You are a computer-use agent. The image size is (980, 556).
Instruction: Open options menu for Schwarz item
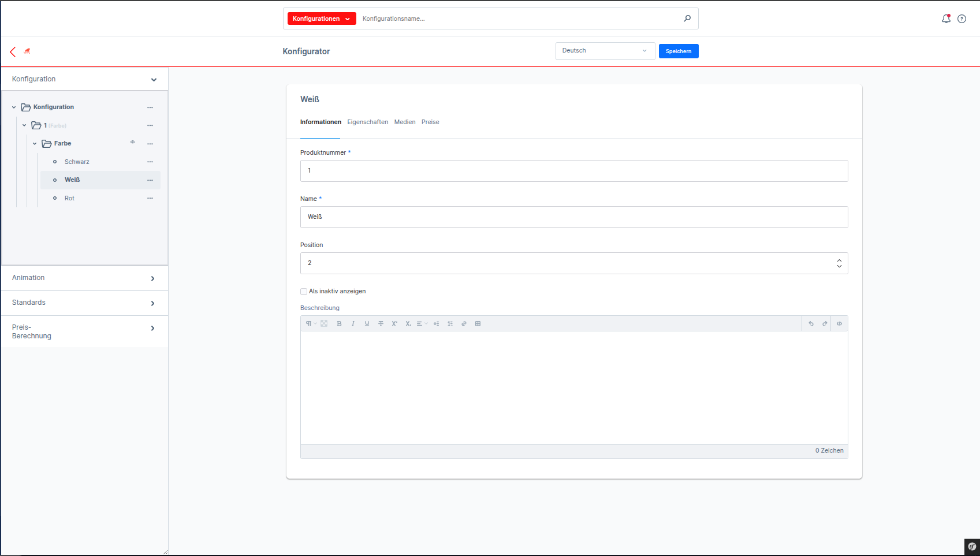tap(150, 162)
